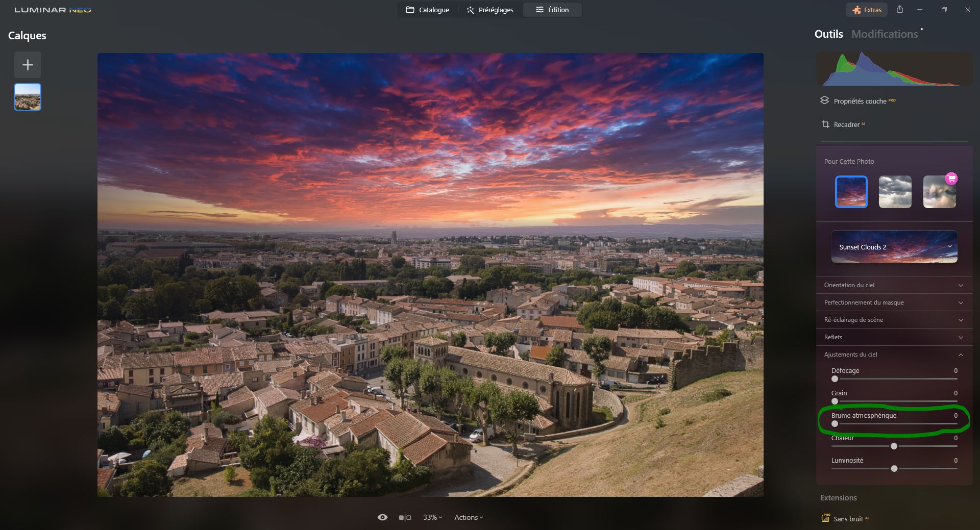Viewport: 980px width, 530px height.
Task: Select the image layer thumbnail in Calques
Action: pos(27,96)
